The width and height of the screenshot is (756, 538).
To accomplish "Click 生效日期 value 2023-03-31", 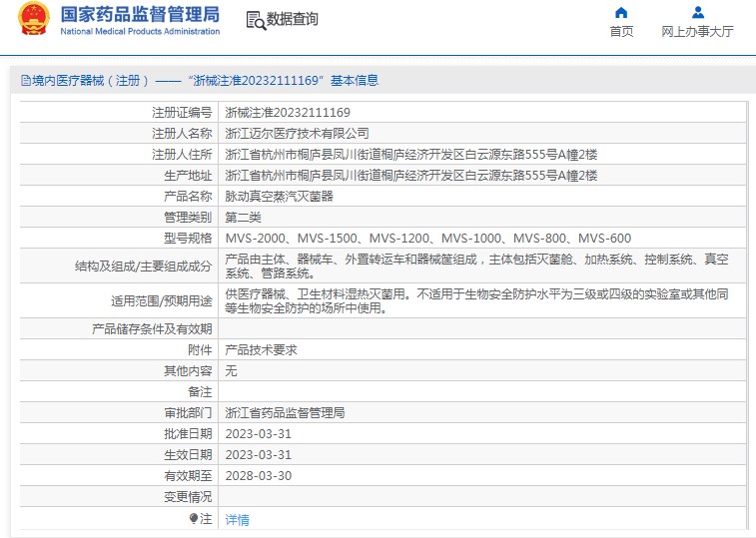I will tap(259, 454).
